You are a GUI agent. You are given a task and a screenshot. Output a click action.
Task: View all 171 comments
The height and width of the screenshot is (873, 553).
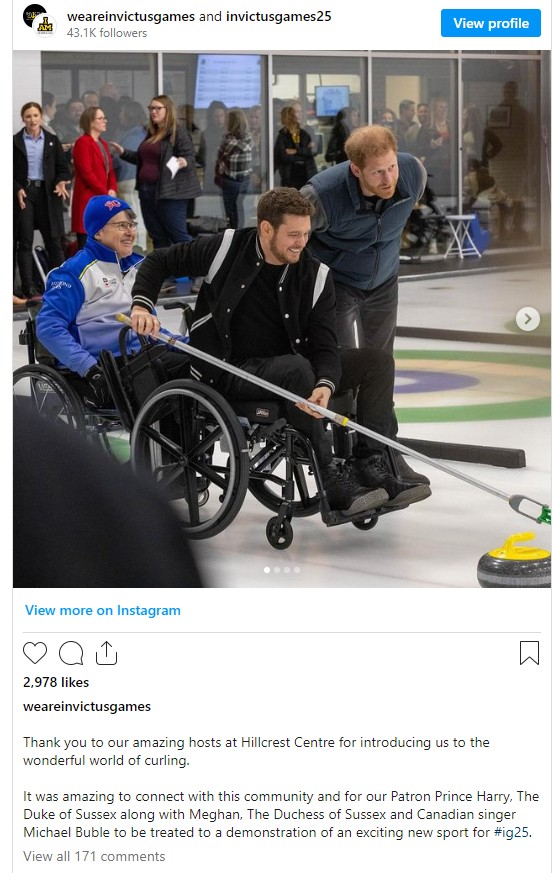click(94, 856)
